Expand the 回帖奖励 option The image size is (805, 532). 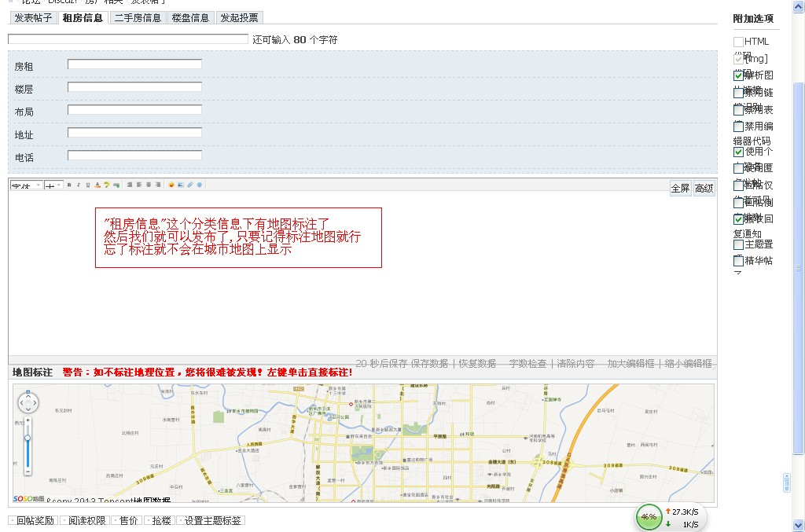(33, 520)
